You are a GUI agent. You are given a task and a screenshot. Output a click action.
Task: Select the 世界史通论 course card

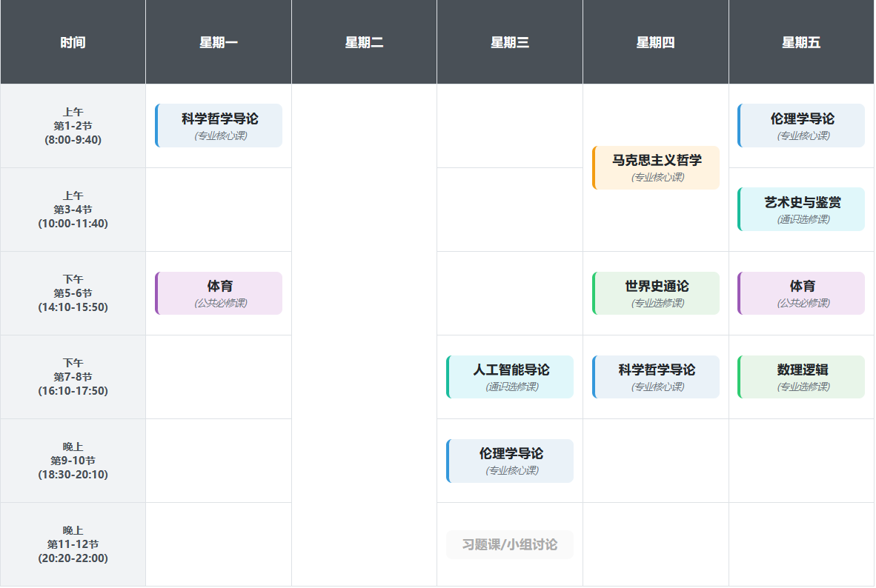(x=656, y=293)
